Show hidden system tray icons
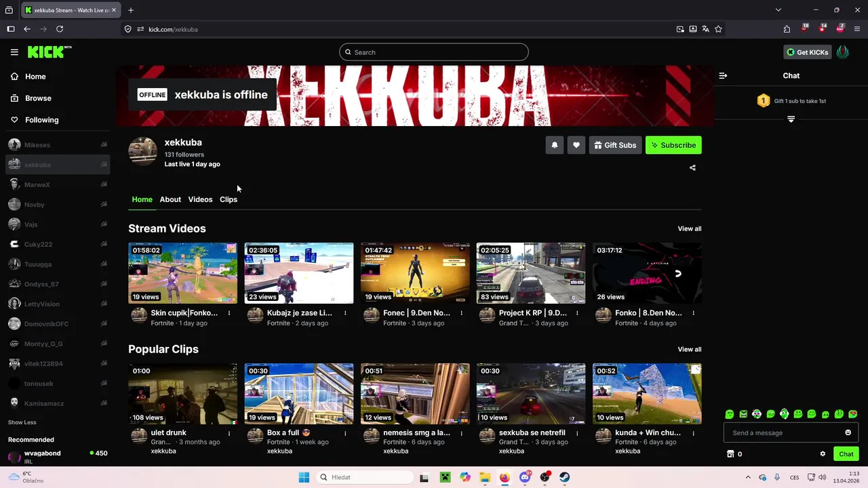 (748, 477)
